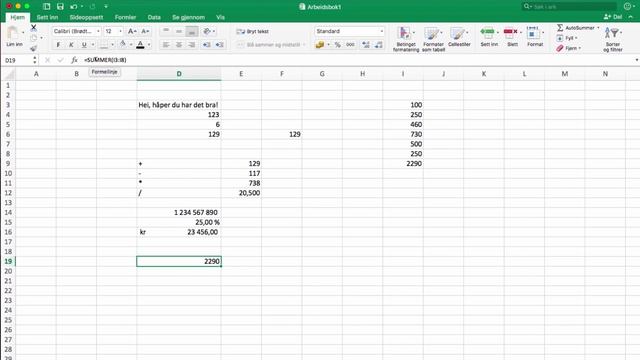The width and height of the screenshot is (640, 360).
Task: Collapse the ribbon with the caret
Action: point(631,17)
